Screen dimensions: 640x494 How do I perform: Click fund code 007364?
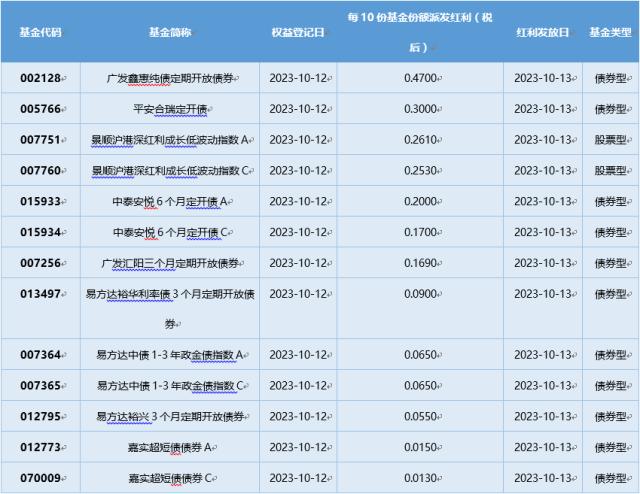pos(40,354)
